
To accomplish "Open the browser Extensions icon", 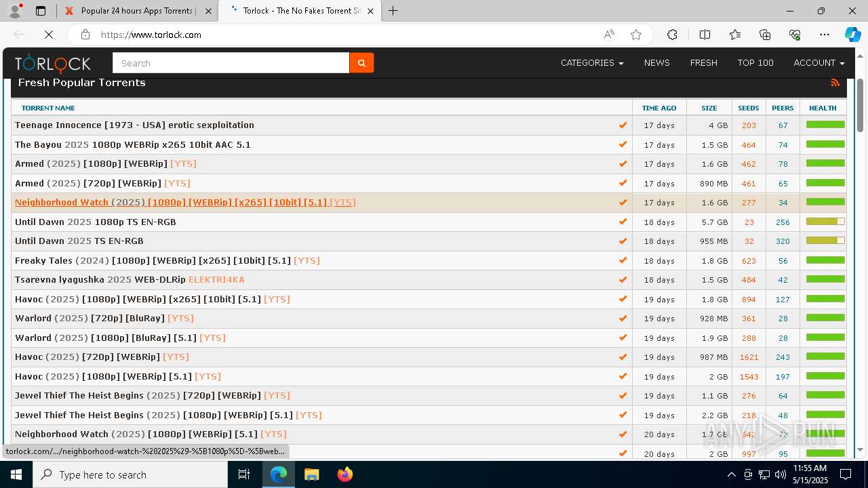I will click(x=672, y=35).
